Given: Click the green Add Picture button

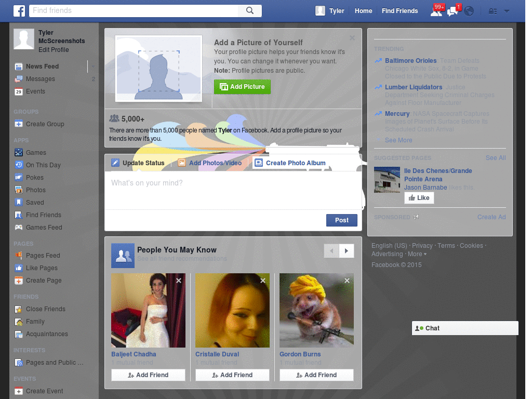Looking at the screenshot, I should pyautogui.click(x=242, y=87).
